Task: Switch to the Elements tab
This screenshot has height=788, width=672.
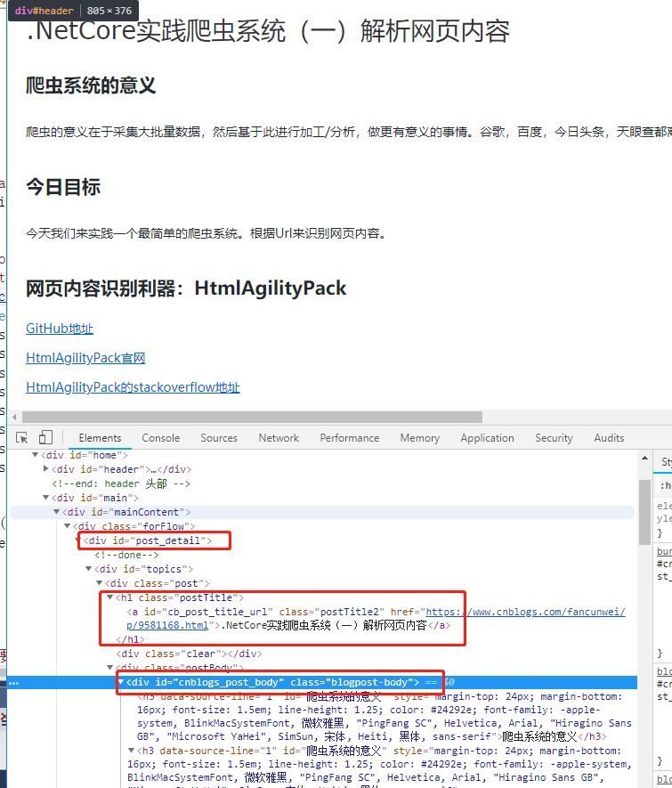Action: tap(100, 438)
